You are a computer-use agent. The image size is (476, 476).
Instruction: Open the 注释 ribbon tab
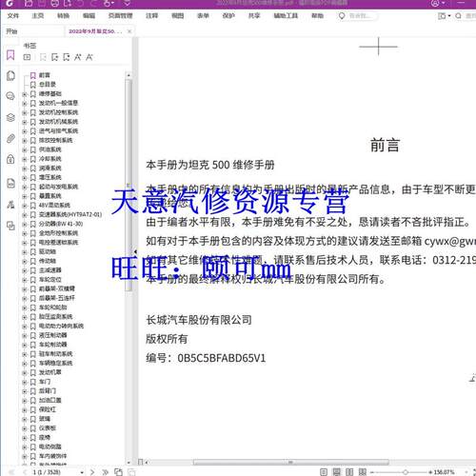click(151, 16)
